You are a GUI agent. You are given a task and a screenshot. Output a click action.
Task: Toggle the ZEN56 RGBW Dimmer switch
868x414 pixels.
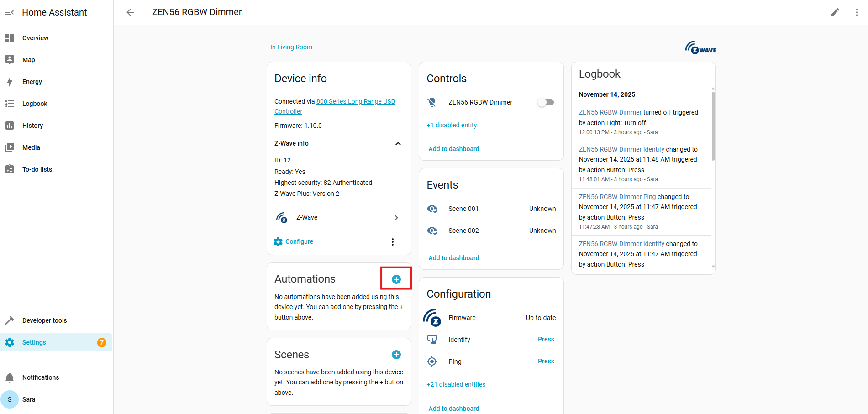[x=546, y=102]
